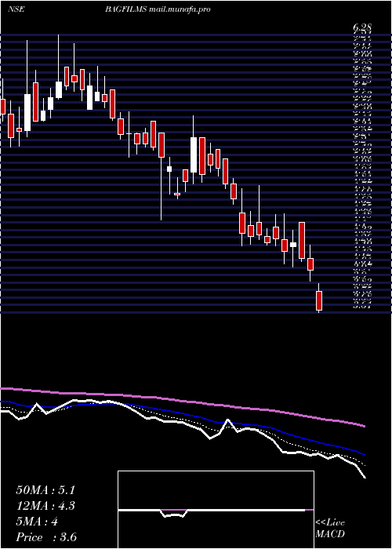392x549 pixels.
Task: Click the BAGFILMS mail.munafa.pro title
Action: 158,9
